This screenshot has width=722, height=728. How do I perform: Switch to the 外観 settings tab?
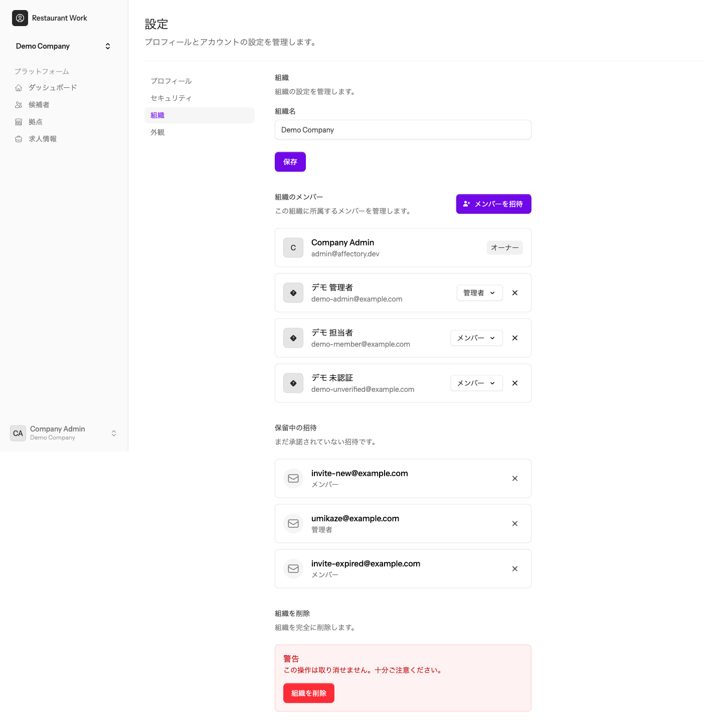[200, 132]
